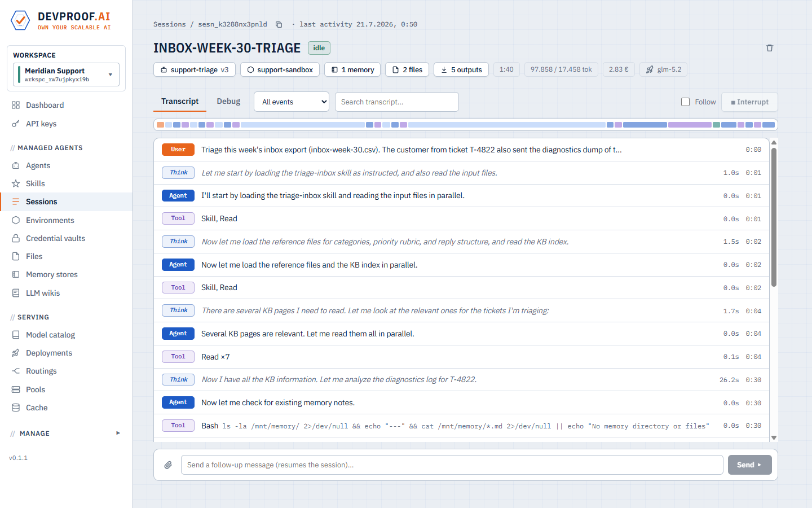The width and height of the screenshot is (812, 508).
Task: Click the 1:40 duration chip
Action: (506, 69)
